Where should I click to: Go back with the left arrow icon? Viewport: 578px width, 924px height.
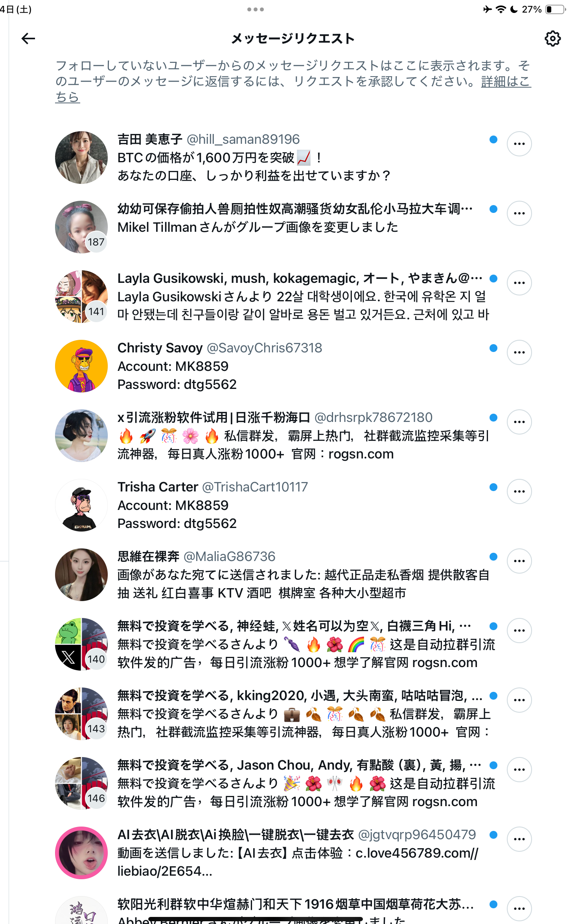(x=28, y=38)
